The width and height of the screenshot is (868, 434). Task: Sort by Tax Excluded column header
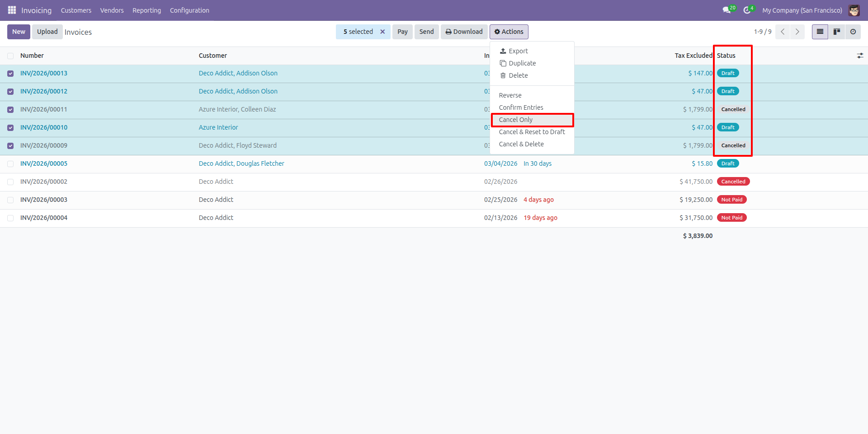pos(693,56)
